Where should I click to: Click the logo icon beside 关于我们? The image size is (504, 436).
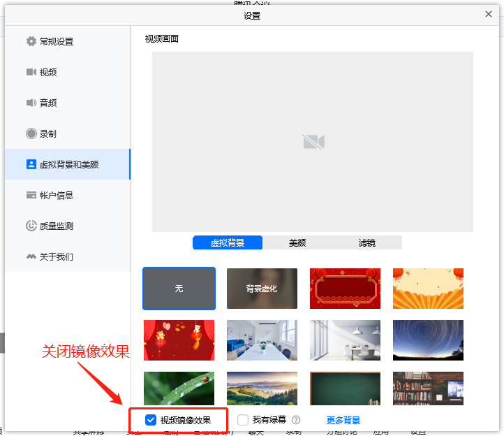point(31,256)
